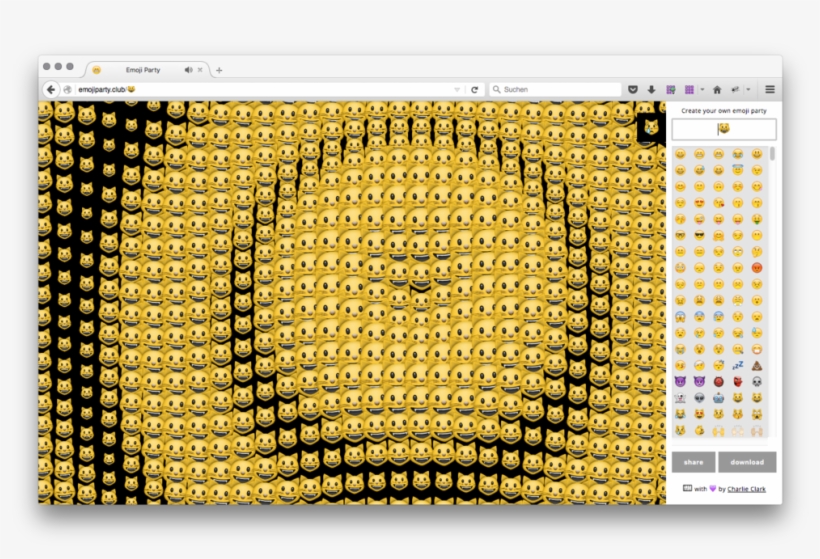Click the purple grid with arrow extension icon
Image resolution: width=820 pixels, height=559 pixels.
(670, 89)
